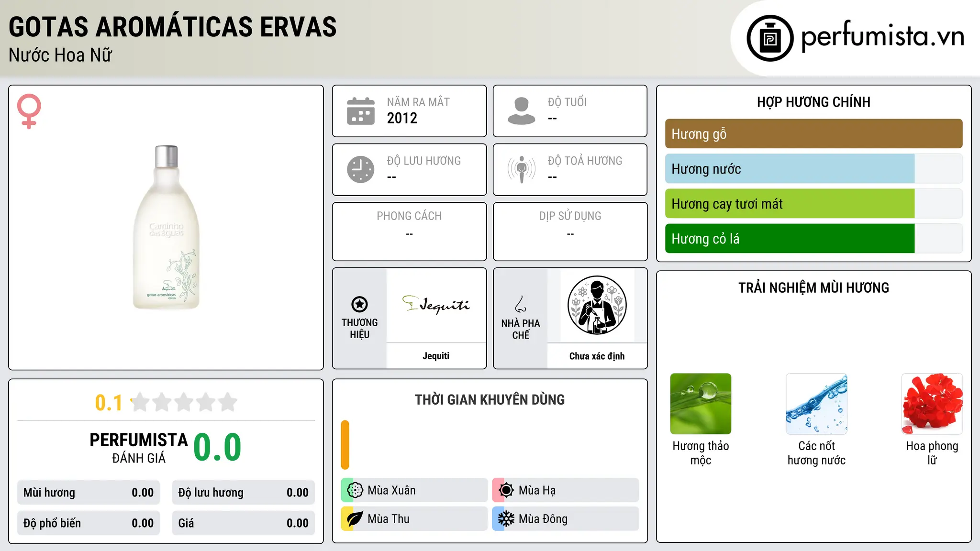The image size is (980, 551).
Task: Click the flower icon for Mùa Xuân
Action: tap(355, 490)
